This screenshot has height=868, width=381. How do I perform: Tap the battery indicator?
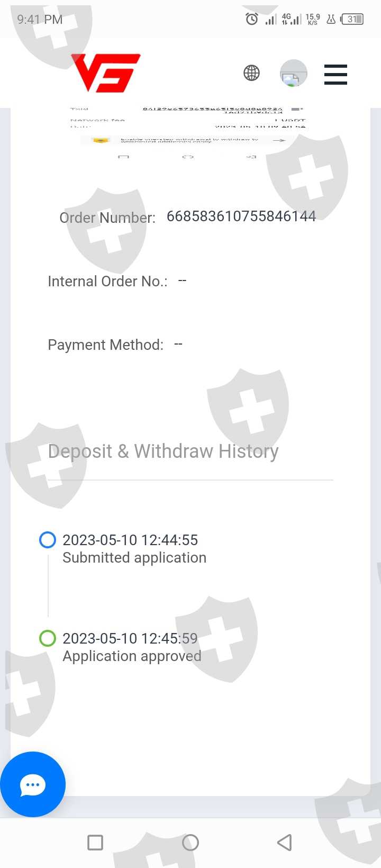click(x=352, y=20)
